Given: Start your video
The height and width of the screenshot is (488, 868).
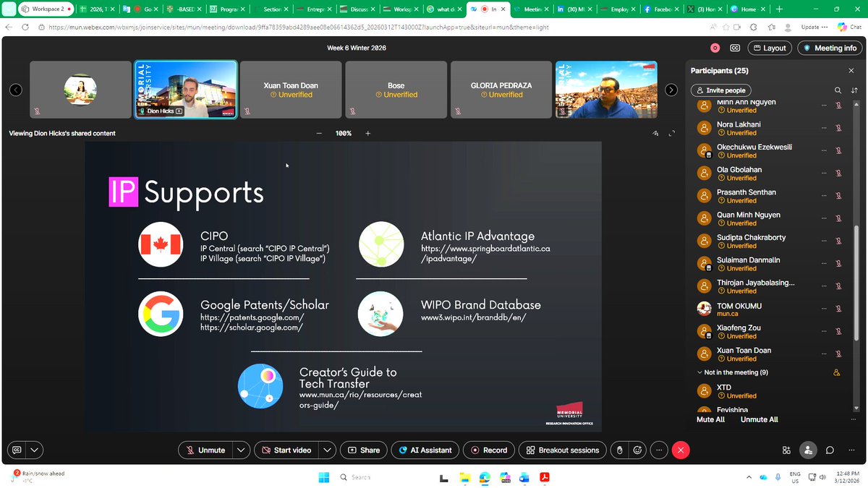Looking at the screenshot, I should (286, 450).
